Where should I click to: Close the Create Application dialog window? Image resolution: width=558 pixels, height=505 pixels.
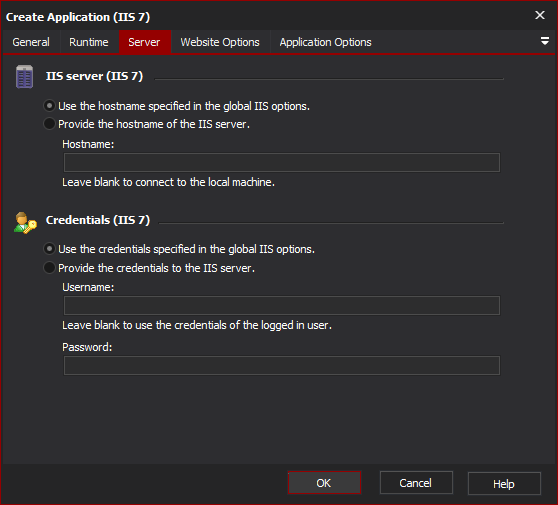click(540, 15)
